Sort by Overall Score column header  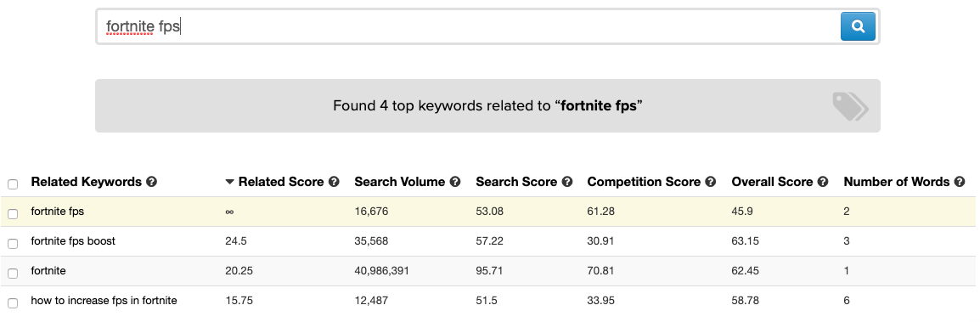coord(773,182)
